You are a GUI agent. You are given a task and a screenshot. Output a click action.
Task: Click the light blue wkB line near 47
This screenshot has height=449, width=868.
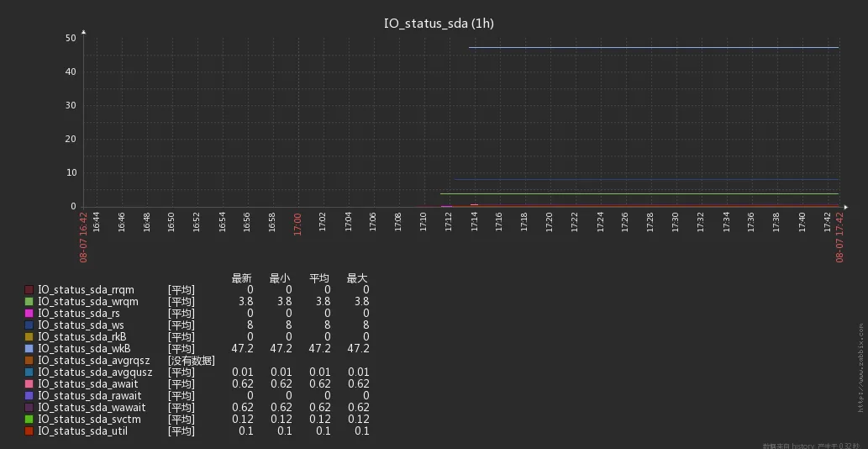pyautogui.click(x=653, y=48)
